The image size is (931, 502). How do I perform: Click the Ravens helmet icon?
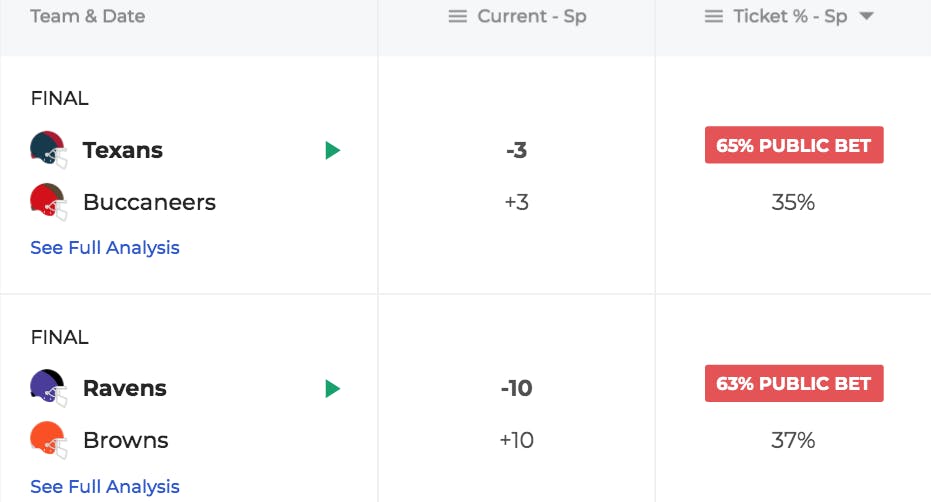(48, 388)
